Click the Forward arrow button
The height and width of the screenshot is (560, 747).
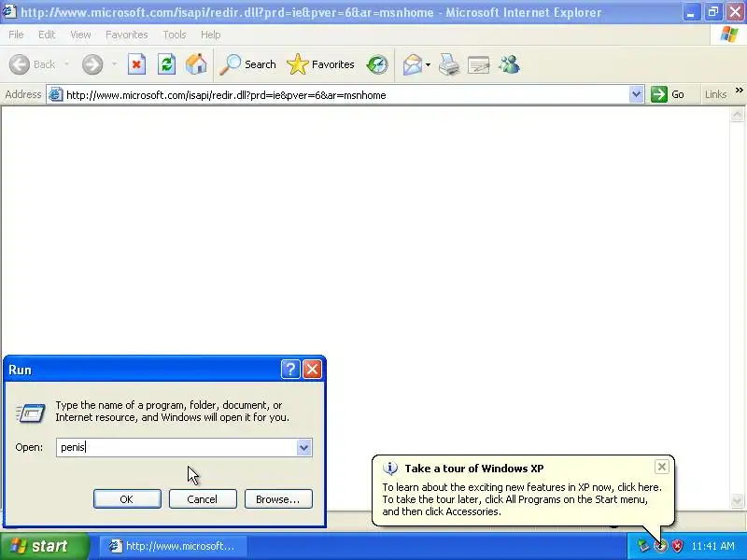point(92,64)
